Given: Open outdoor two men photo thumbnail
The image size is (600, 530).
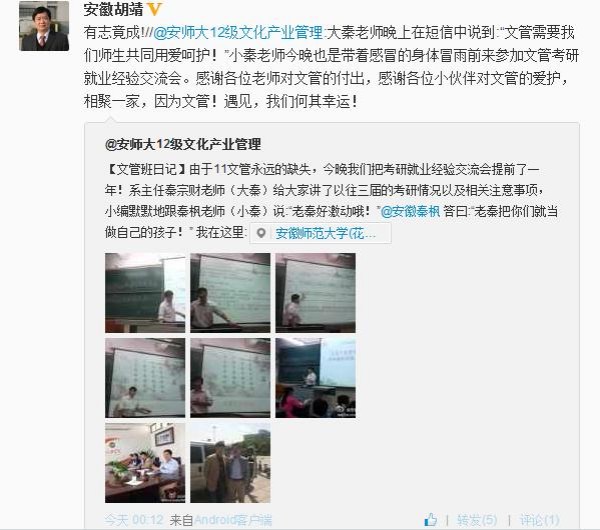Looking at the screenshot, I should (230, 463).
